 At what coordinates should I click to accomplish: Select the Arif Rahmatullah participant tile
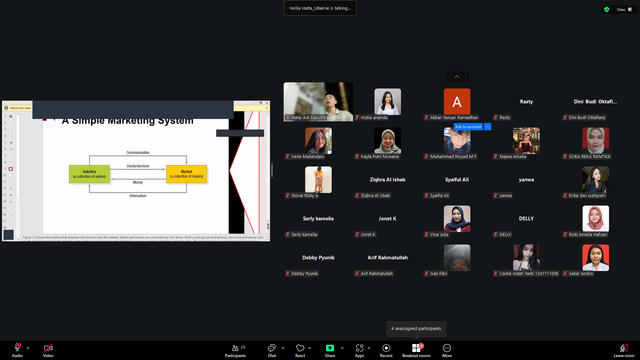coord(387,258)
